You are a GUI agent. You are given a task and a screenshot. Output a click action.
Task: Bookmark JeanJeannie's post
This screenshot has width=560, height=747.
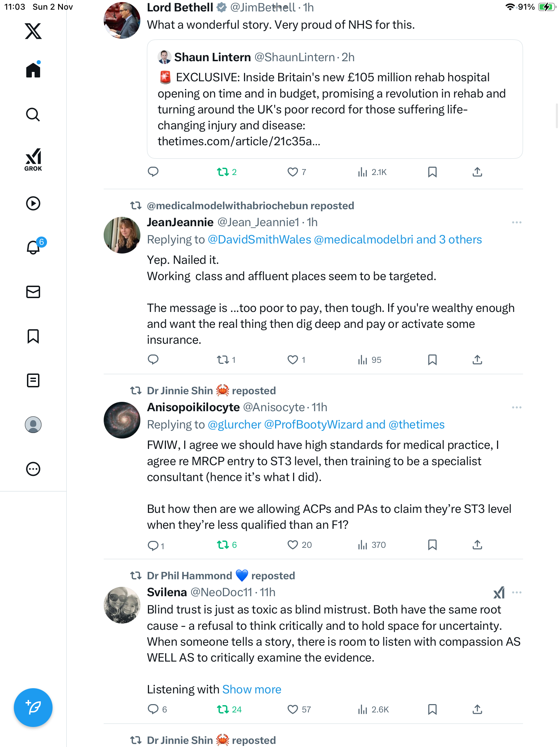coord(432,360)
